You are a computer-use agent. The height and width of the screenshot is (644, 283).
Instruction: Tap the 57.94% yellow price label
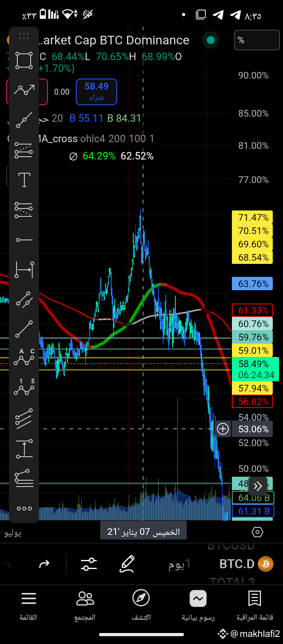252,388
